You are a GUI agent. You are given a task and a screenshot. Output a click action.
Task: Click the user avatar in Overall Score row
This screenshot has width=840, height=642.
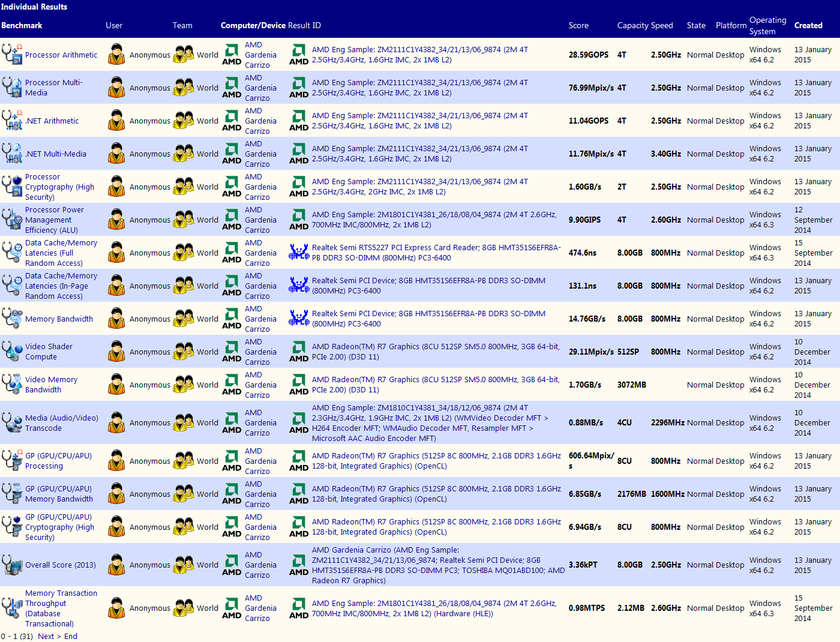click(116, 565)
